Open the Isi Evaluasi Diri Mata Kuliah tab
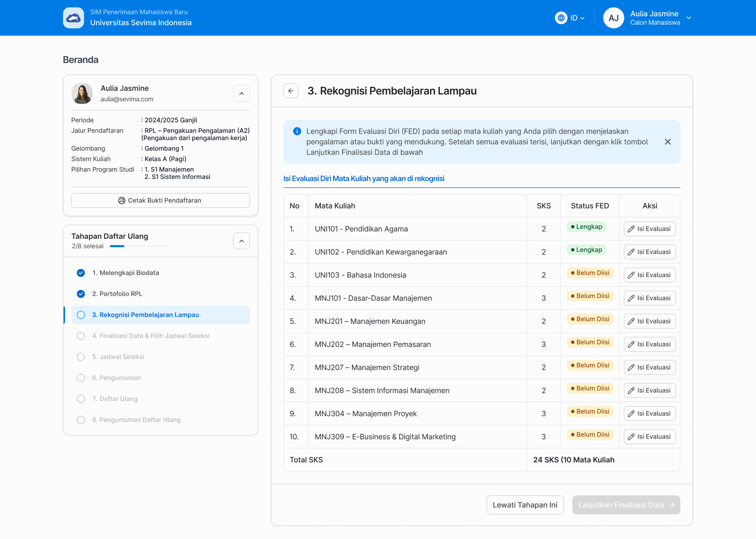 [364, 179]
